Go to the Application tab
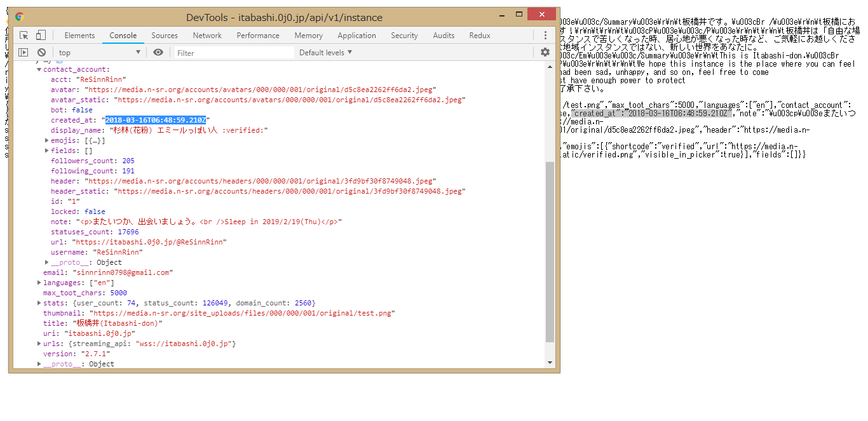Screen dimensions: 868x421 click(356, 36)
